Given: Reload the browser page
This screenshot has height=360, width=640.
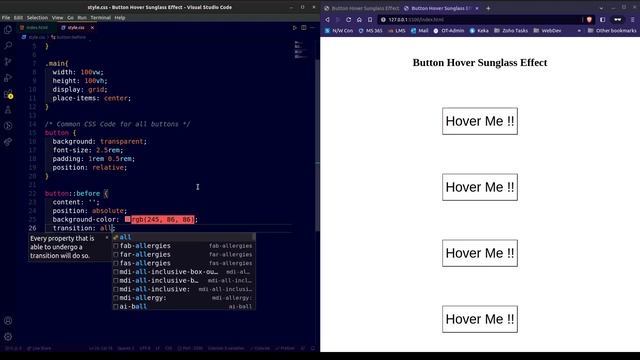Looking at the screenshot, I should [x=348, y=20].
